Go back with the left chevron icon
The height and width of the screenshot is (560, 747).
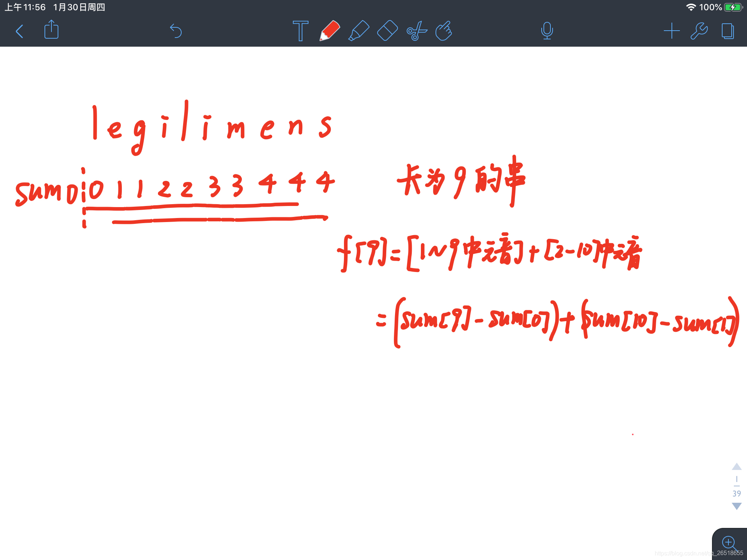coord(20,31)
